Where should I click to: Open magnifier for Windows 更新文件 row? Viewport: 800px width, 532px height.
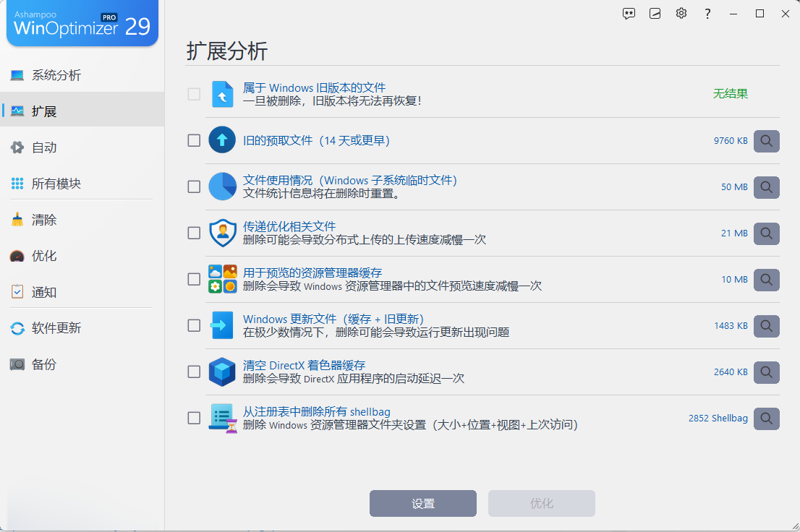pyautogui.click(x=766, y=326)
